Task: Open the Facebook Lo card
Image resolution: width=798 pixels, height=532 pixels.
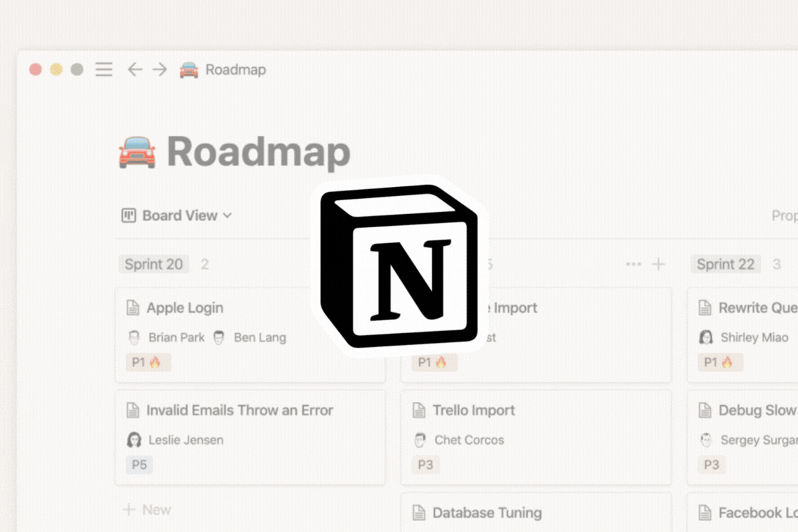Action: [743, 513]
